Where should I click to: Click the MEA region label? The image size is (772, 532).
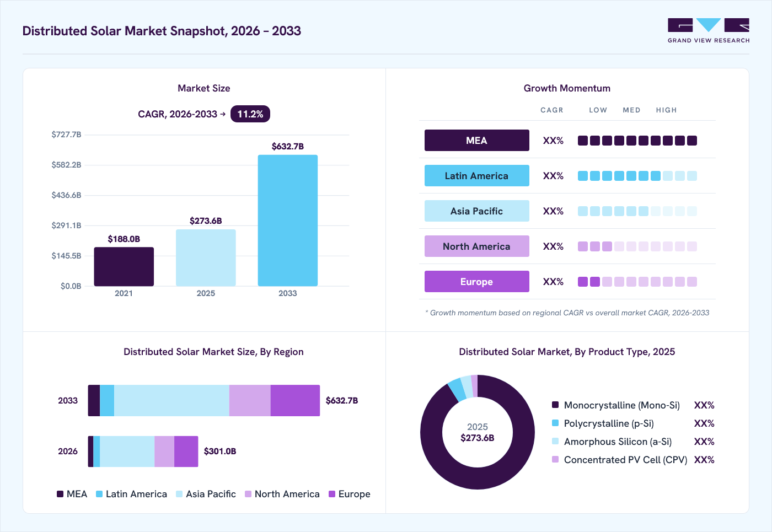pyautogui.click(x=477, y=141)
